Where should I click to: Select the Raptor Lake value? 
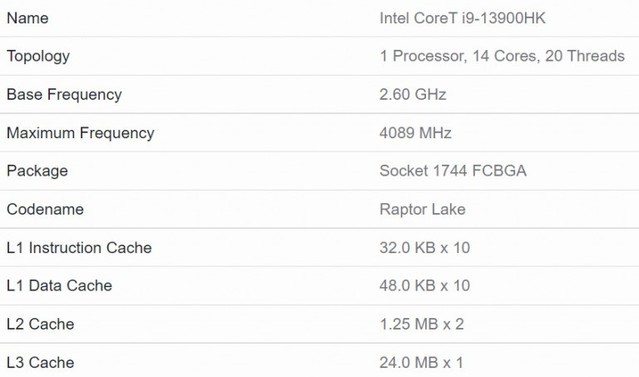[422, 209]
